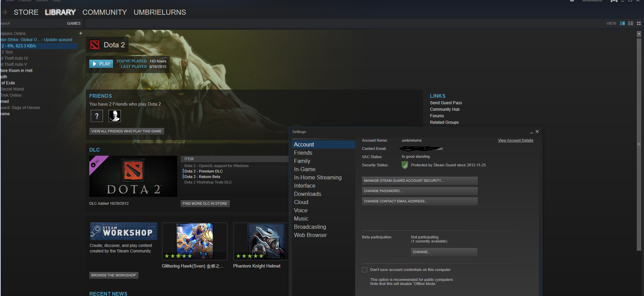Open the Dota 2 DLC banner thumbnail
The width and height of the screenshot is (644, 296).
coord(133,176)
